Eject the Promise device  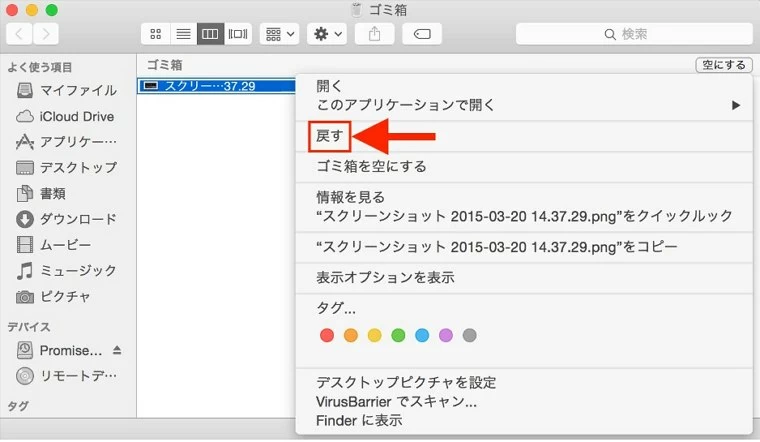[x=119, y=351]
